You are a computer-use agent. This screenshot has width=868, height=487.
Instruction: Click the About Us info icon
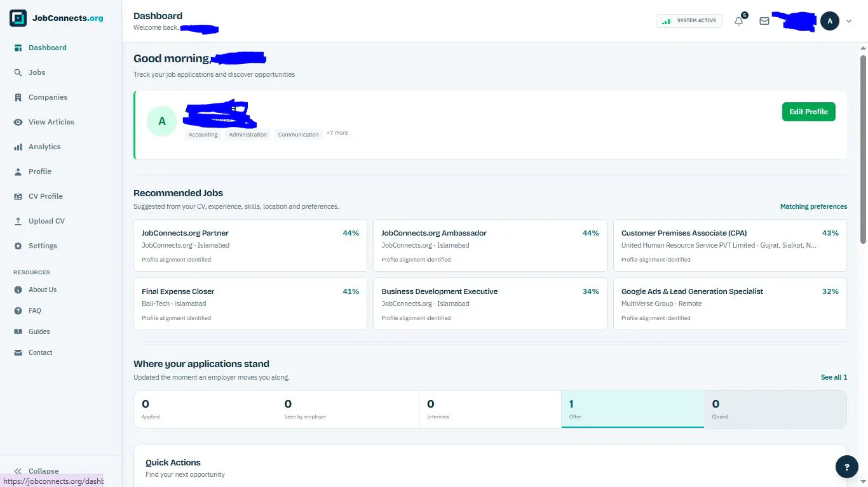[18, 290]
